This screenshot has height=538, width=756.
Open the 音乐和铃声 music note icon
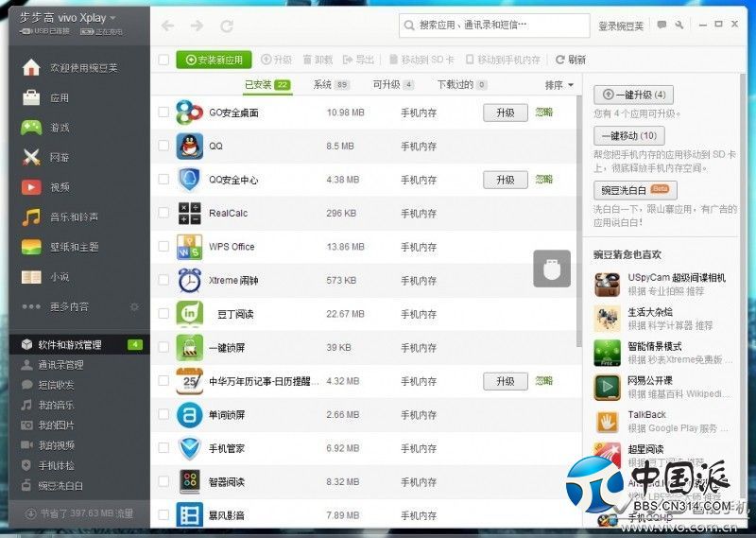31,217
